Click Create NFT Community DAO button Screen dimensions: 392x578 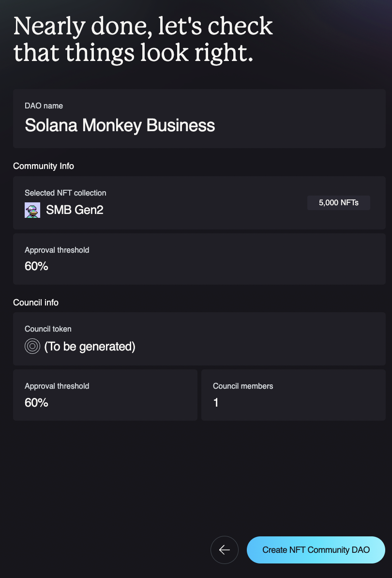click(x=316, y=550)
